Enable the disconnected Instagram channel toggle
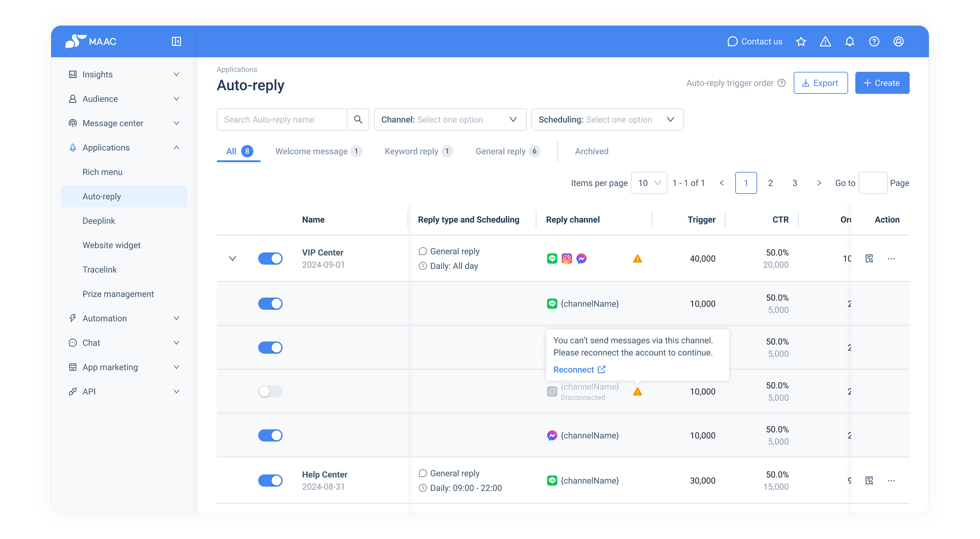The height and width of the screenshot is (539, 980). tap(270, 392)
